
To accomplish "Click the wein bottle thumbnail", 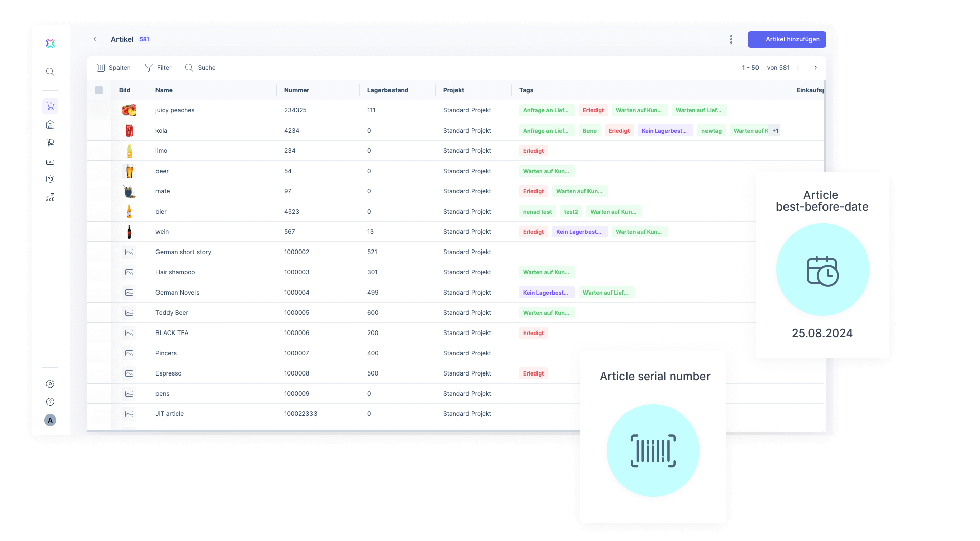I will 129,232.
